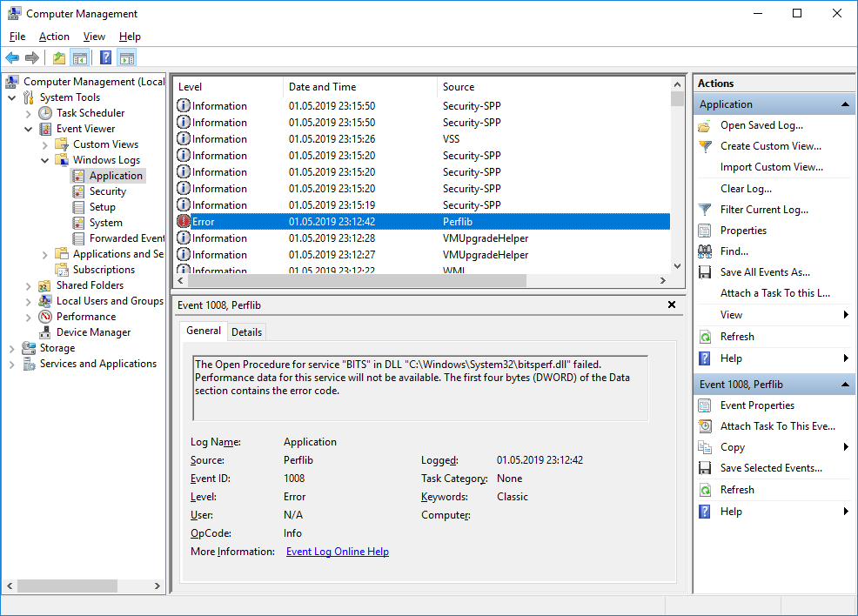The image size is (858, 616).
Task: Click the Save All Events floppy icon
Action: point(705,272)
